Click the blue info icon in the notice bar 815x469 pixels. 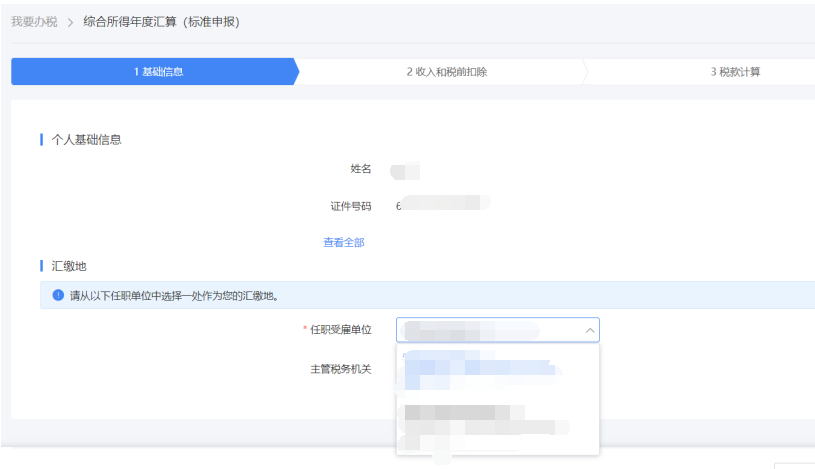pos(58,296)
